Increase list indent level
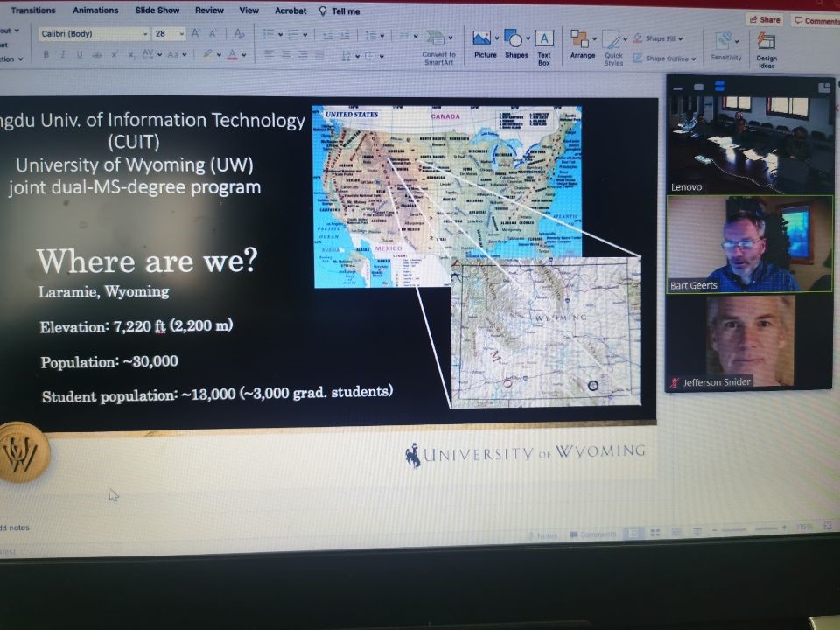Viewport: 840px width, 630px height. pos(344,35)
